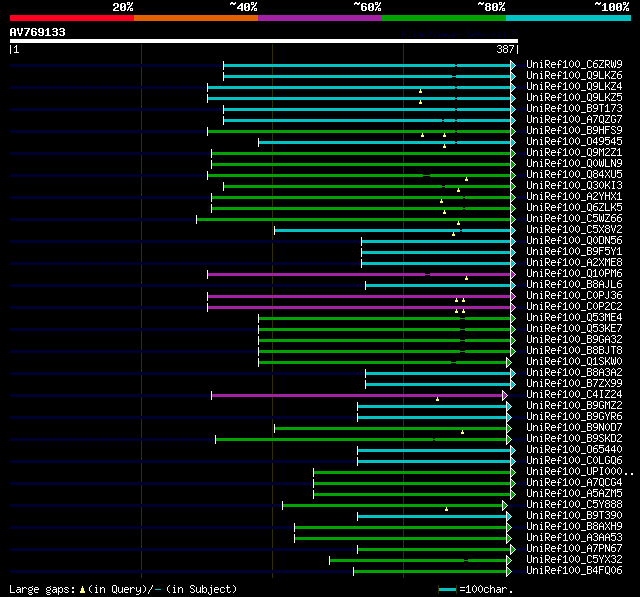Open hit UniRef100_B9T173

(574, 109)
